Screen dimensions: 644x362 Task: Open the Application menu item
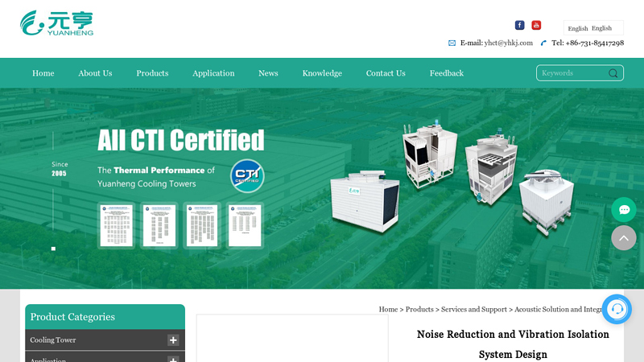[x=213, y=73]
